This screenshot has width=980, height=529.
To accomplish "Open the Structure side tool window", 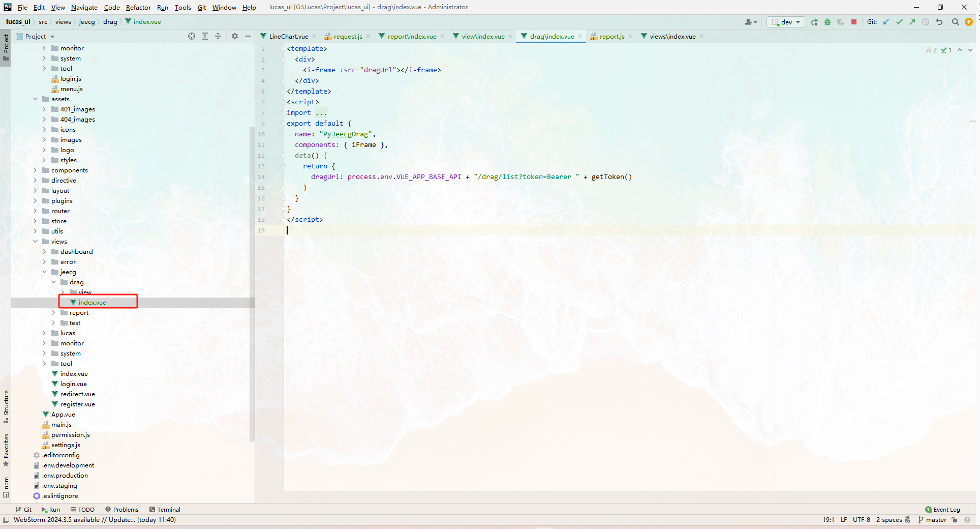I will point(6,406).
